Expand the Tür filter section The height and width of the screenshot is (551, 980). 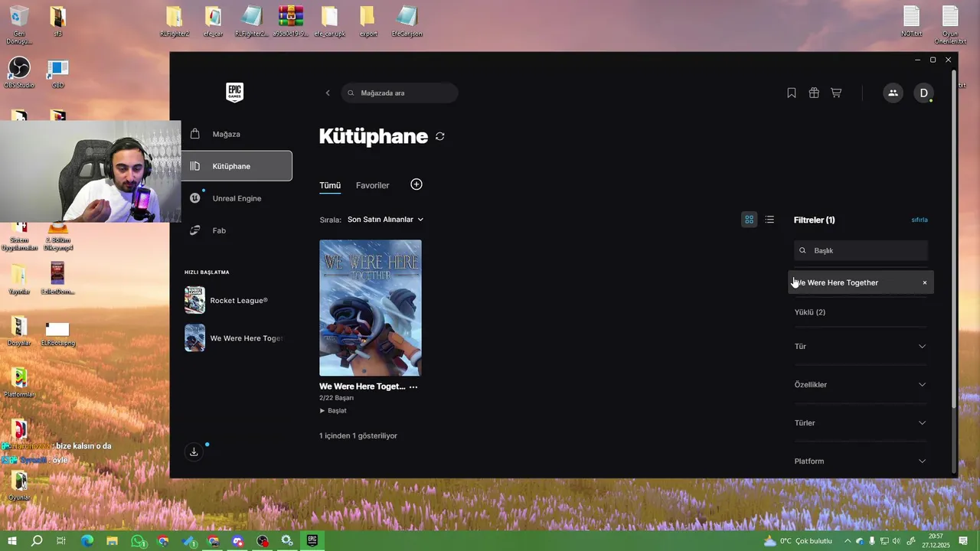(x=861, y=347)
